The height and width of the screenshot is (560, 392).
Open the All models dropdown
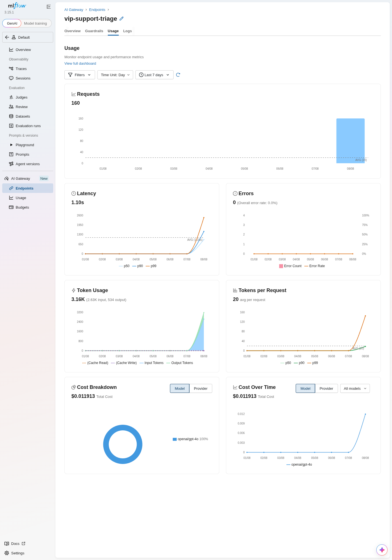(355, 388)
